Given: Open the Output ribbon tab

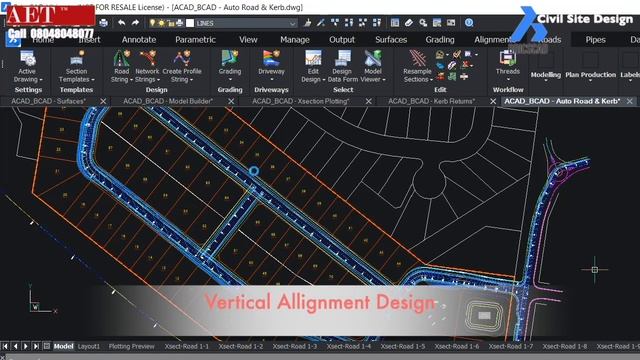Looking at the screenshot, I should coord(342,40).
